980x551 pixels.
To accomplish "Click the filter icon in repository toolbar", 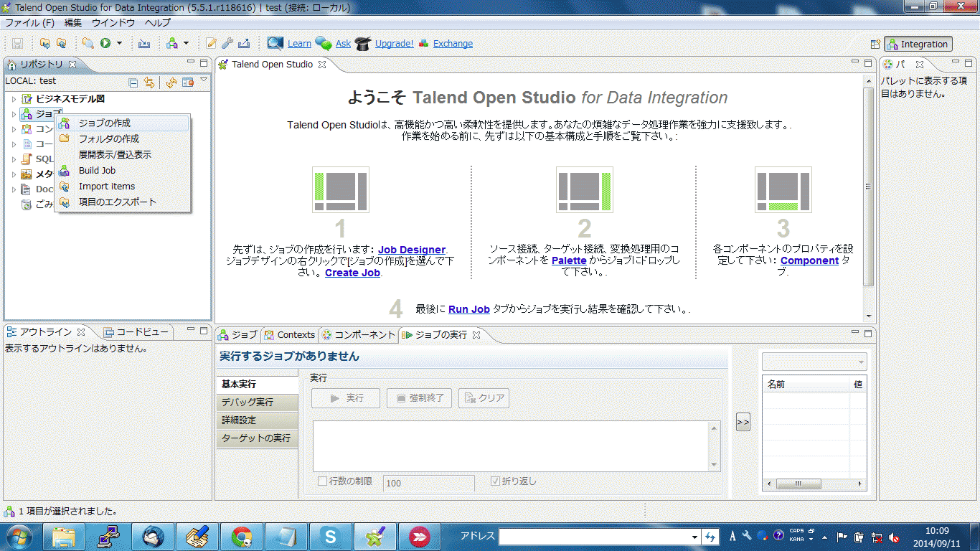I will click(188, 83).
